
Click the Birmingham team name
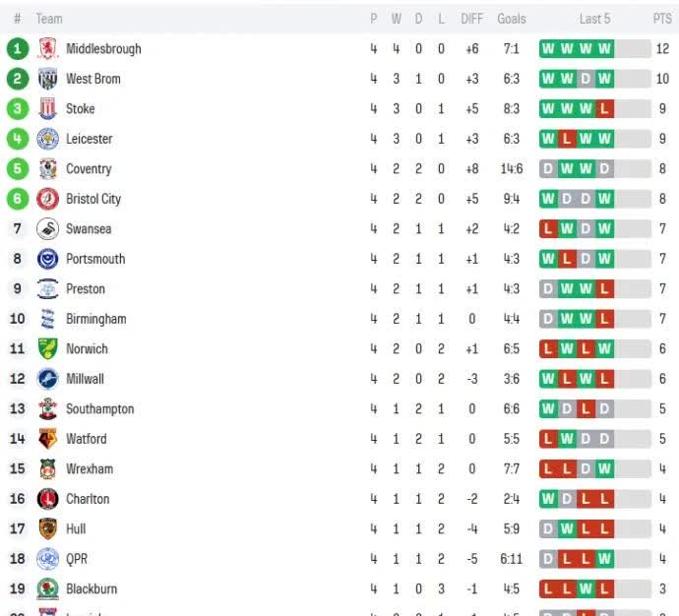coord(95,319)
